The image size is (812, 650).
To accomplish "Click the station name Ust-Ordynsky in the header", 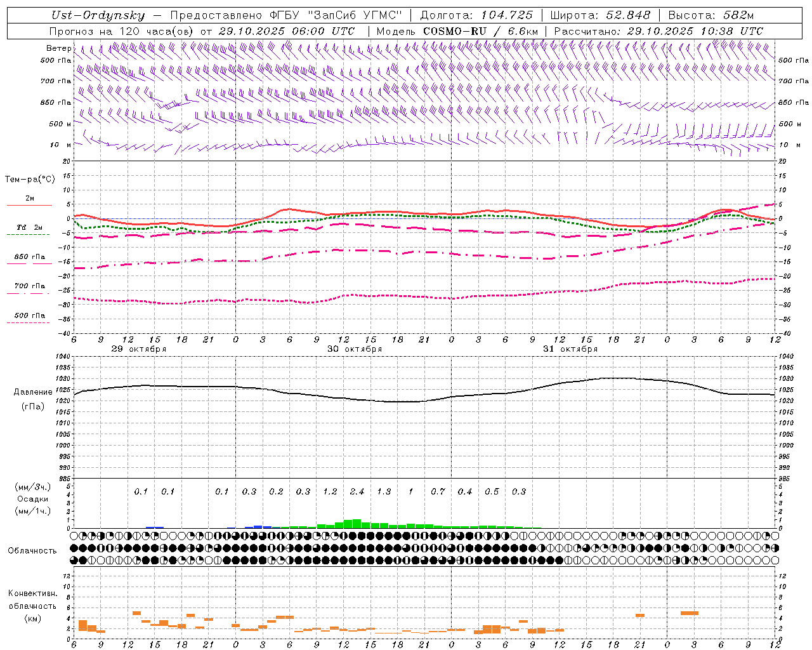I will point(98,15).
